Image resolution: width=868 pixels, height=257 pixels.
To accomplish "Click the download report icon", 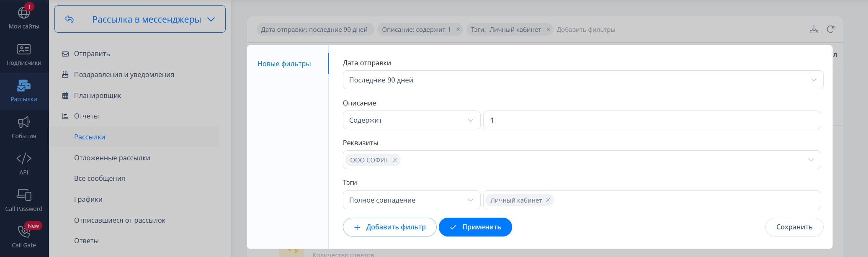I will click(x=814, y=29).
